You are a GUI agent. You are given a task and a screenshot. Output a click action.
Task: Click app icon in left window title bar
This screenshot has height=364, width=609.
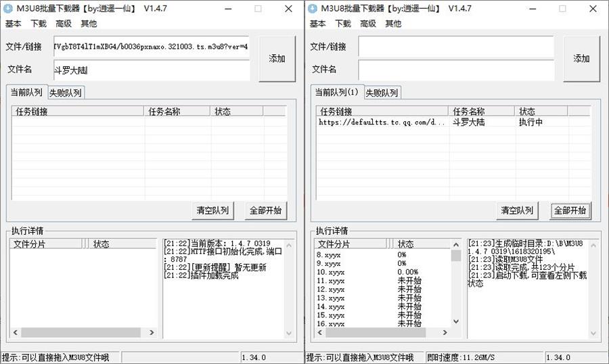[x=8, y=9]
